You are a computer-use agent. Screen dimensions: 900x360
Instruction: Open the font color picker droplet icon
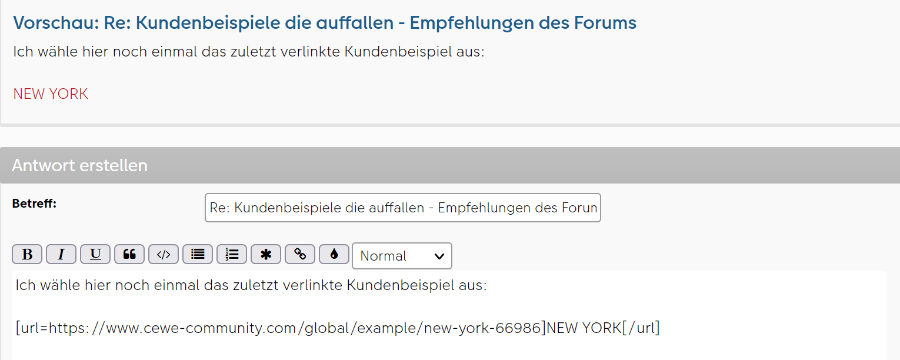click(334, 254)
